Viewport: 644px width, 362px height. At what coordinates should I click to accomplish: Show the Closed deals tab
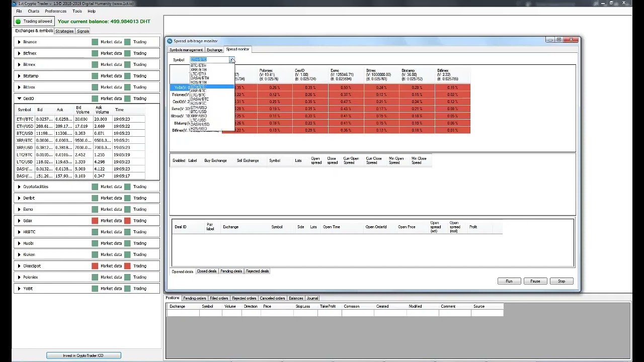pyautogui.click(x=207, y=271)
